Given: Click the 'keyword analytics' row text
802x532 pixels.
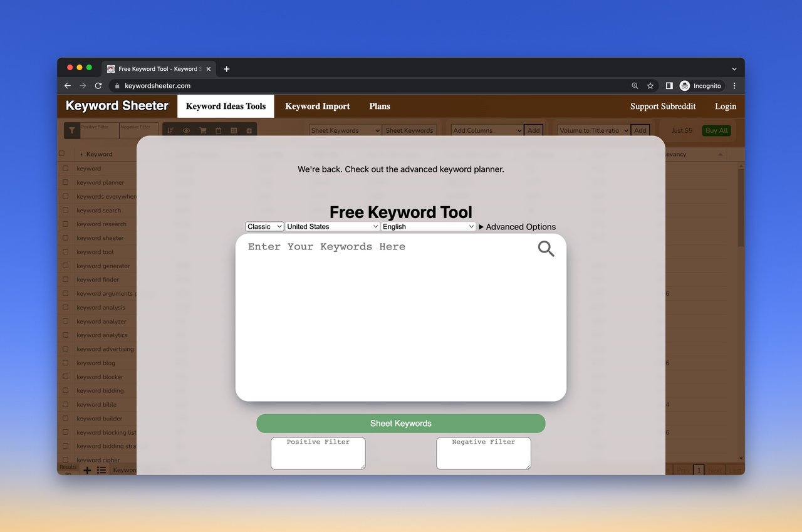Looking at the screenshot, I should click(x=102, y=335).
